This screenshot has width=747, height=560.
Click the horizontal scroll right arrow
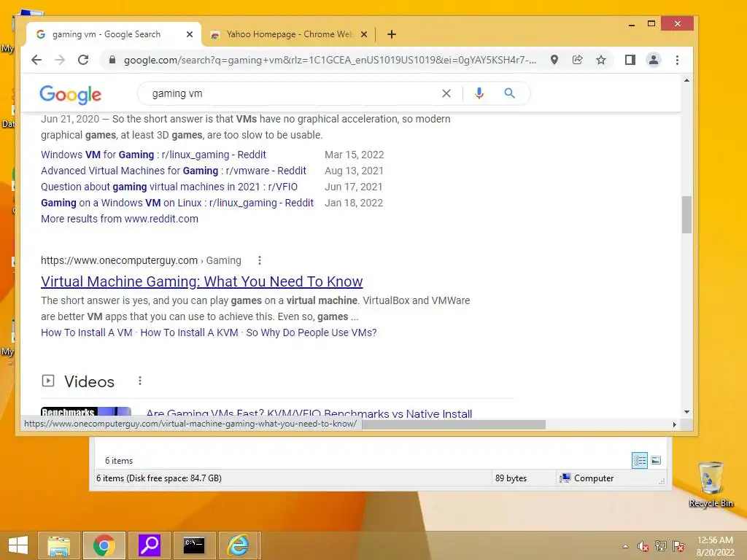675,424
